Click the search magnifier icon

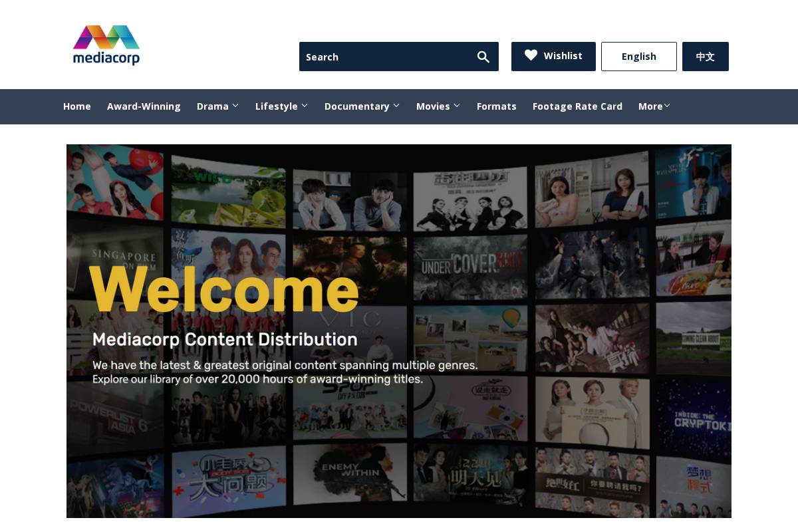pyautogui.click(x=483, y=57)
